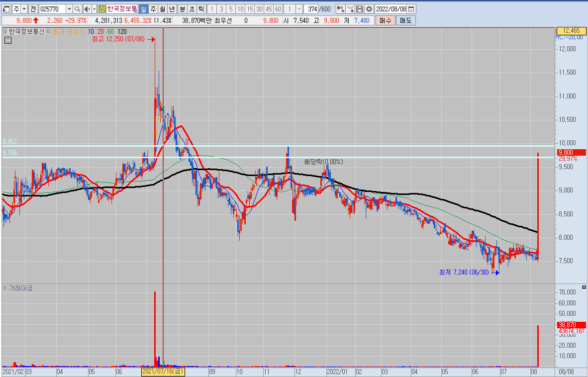The width and height of the screenshot is (588, 377).
Task: Select the 60 interval button
Action: 278,9
